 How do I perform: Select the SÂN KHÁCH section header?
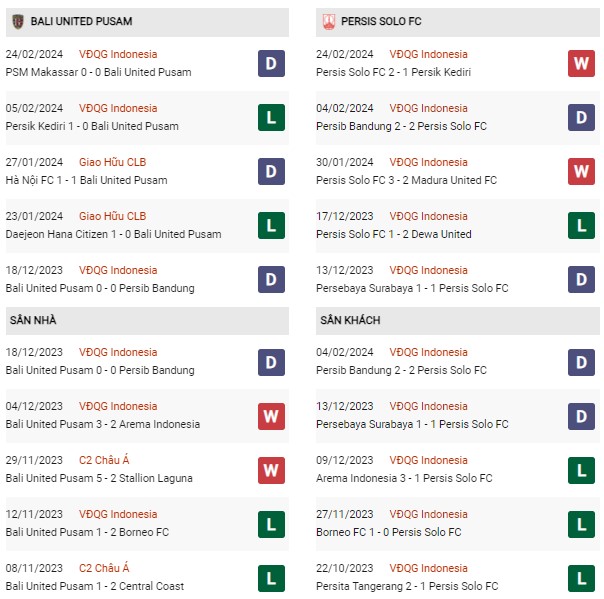pyautogui.click(x=458, y=320)
